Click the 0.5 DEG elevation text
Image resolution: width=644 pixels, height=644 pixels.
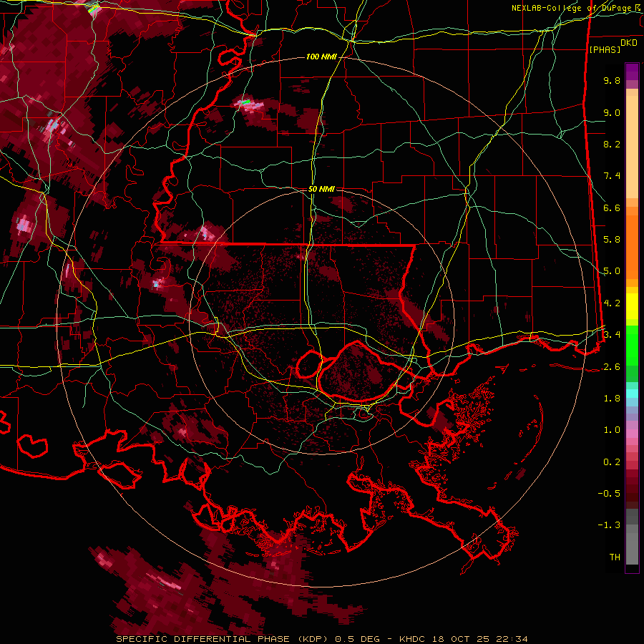(x=356, y=639)
